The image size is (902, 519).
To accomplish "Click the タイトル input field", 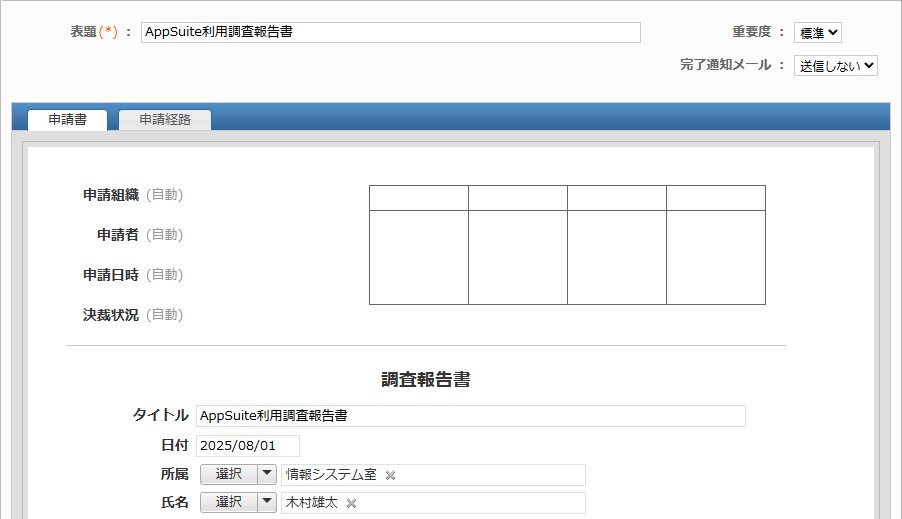I will tap(470, 415).
